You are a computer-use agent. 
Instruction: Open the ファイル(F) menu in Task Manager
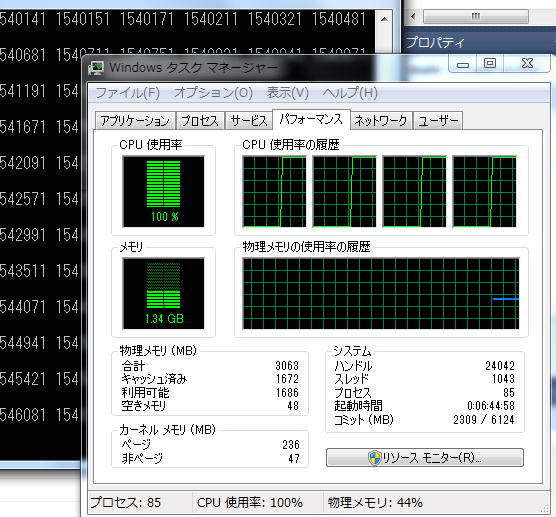[127, 93]
